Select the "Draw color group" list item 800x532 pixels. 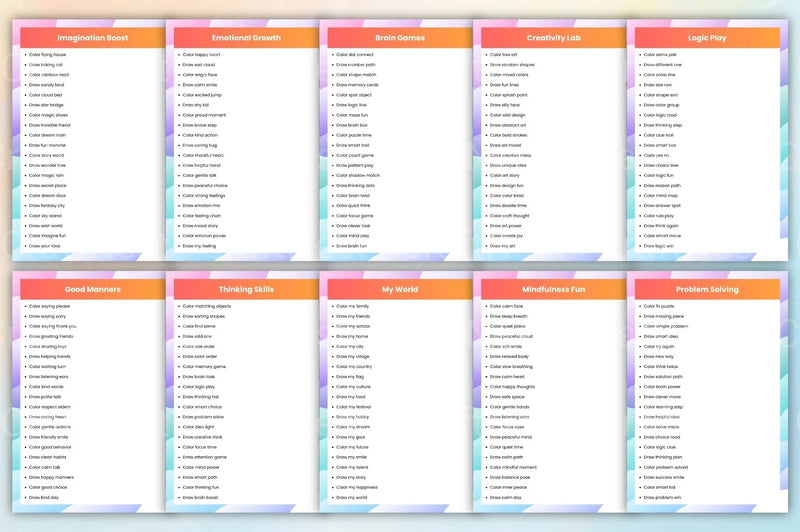(662, 105)
